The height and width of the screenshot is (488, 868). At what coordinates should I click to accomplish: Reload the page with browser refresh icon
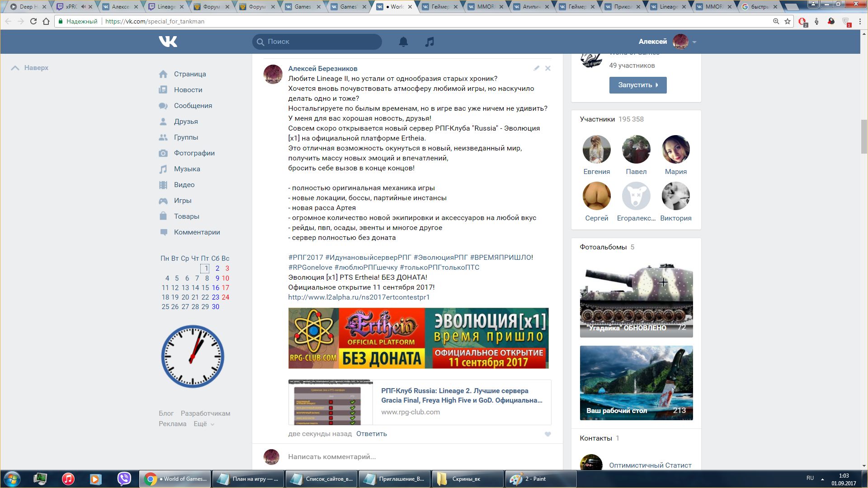point(33,21)
